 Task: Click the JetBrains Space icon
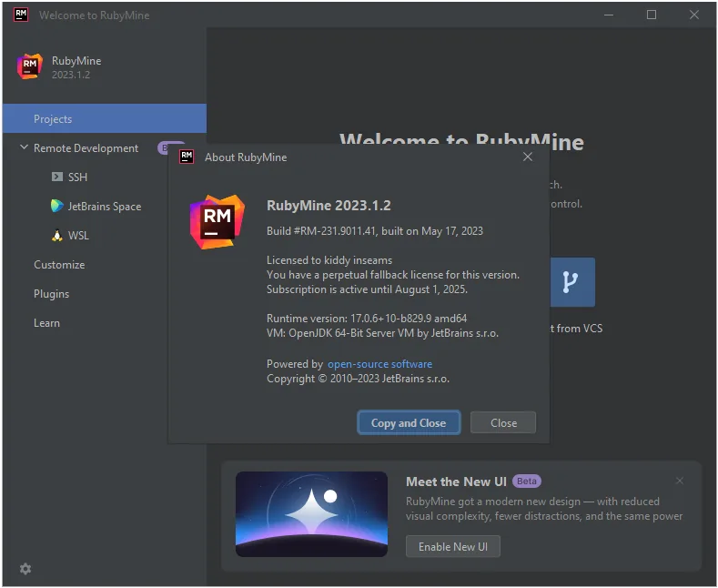tap(56, 206)
